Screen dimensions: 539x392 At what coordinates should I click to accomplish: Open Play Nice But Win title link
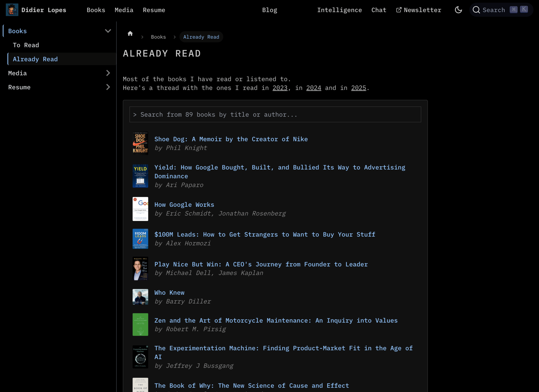point(261,264)
